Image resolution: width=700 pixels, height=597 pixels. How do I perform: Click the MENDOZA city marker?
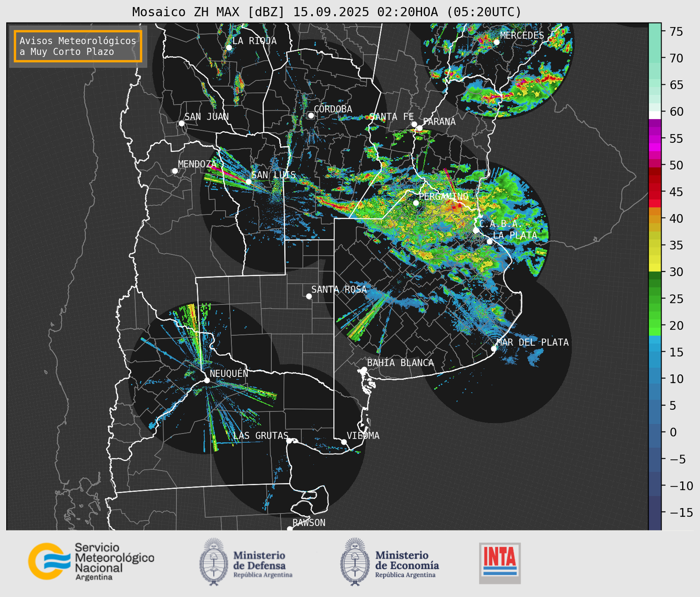pos(175,171)
